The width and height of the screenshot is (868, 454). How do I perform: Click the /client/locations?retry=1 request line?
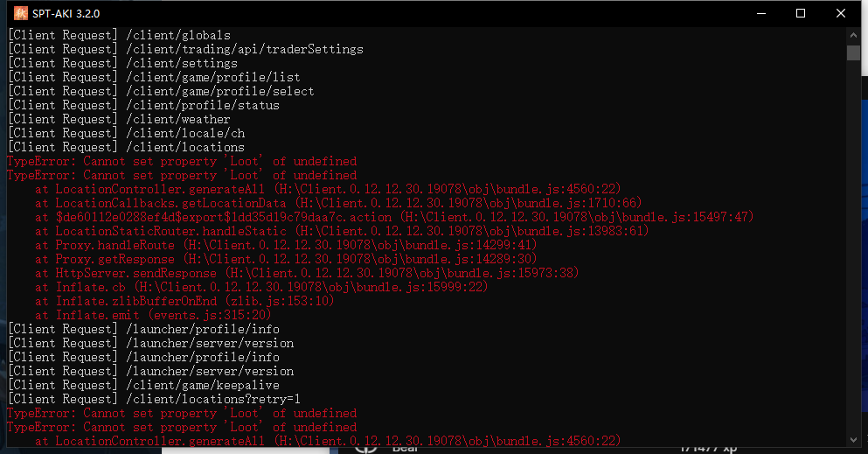click(x=154, y=399)
